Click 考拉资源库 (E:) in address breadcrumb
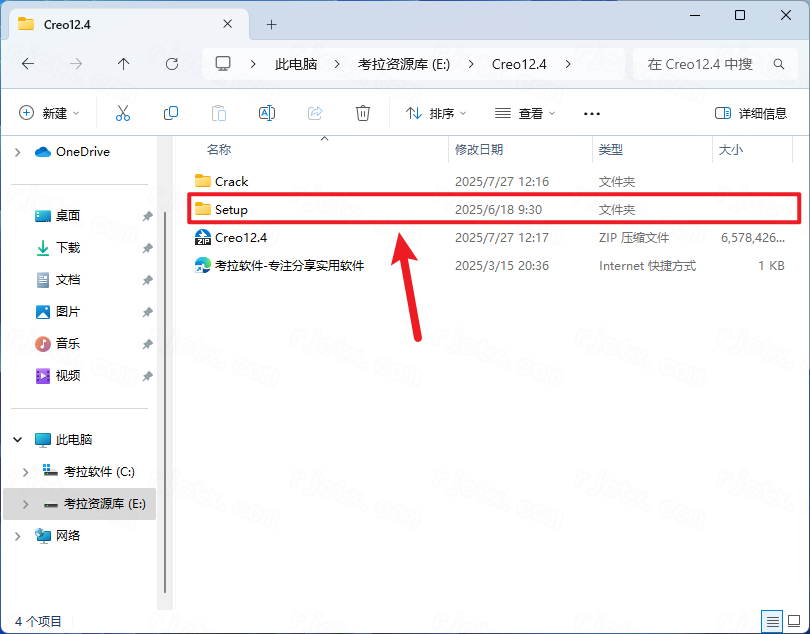 [x=404, y=64]
